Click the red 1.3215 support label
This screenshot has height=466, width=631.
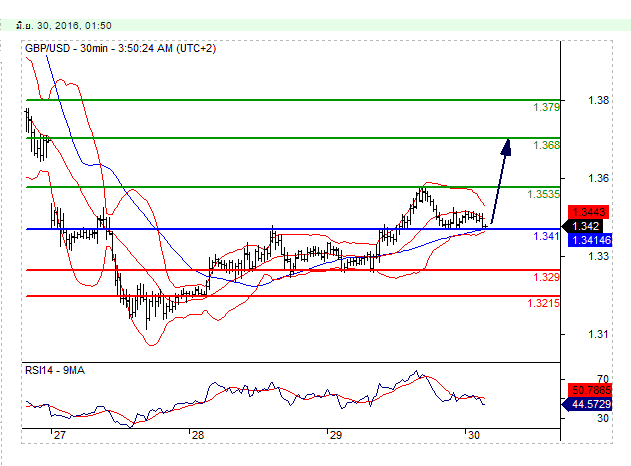pyautogui.click(x=543, y=303)
